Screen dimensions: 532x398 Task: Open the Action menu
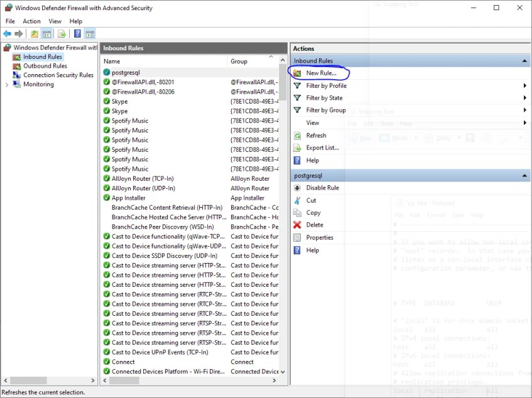(31, 21)
